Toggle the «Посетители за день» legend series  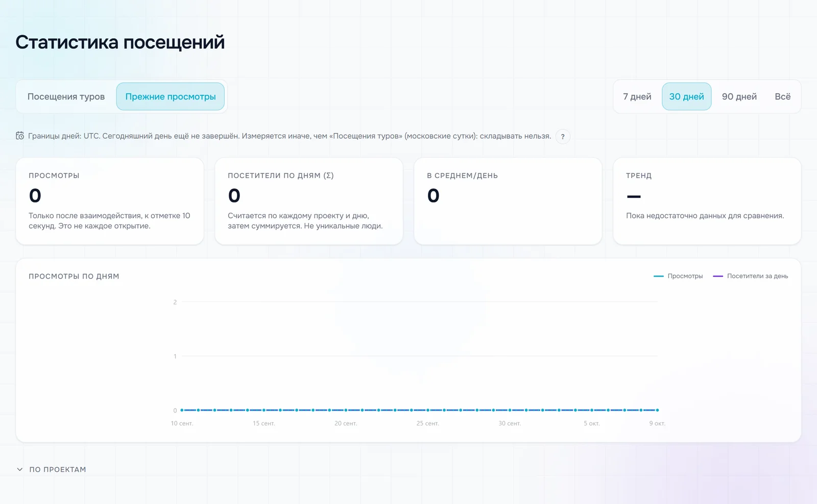[x=751, y=276]
